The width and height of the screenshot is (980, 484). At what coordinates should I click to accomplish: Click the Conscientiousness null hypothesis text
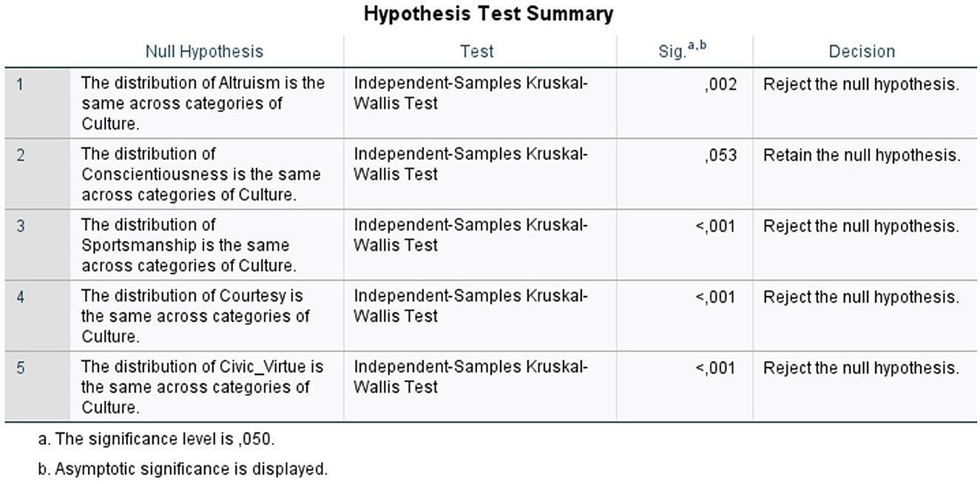click(201, 174)
